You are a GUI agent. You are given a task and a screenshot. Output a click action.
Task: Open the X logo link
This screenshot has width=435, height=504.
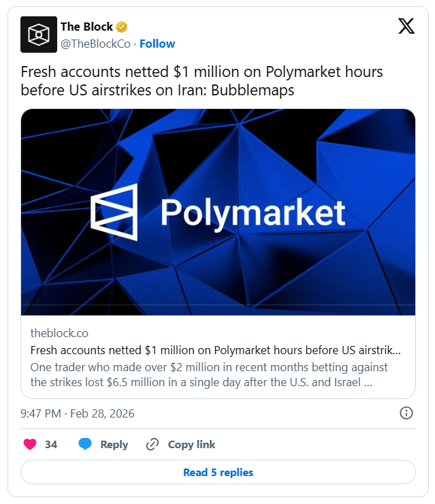(406, 27)
